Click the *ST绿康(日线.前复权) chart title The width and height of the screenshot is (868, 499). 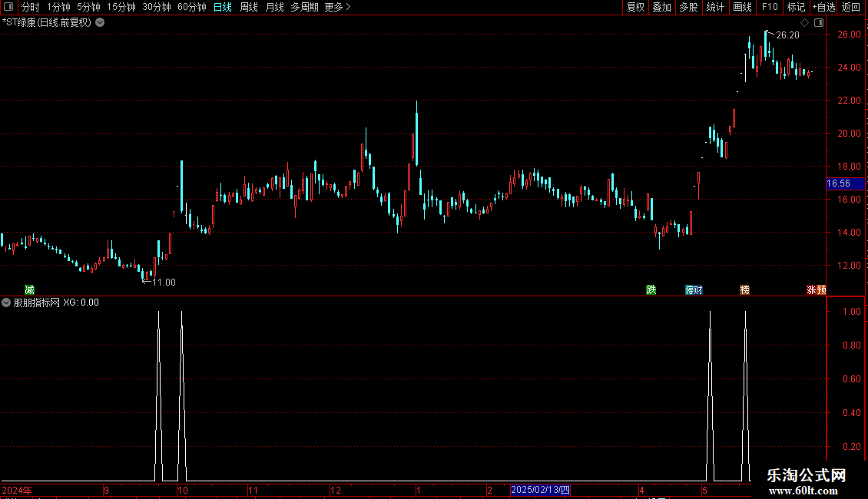click(x=47, y=23)
